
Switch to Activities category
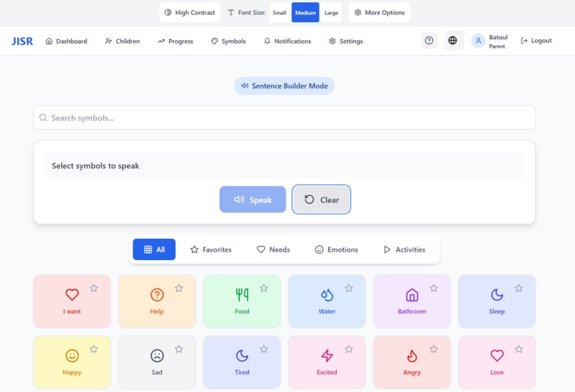404,249
